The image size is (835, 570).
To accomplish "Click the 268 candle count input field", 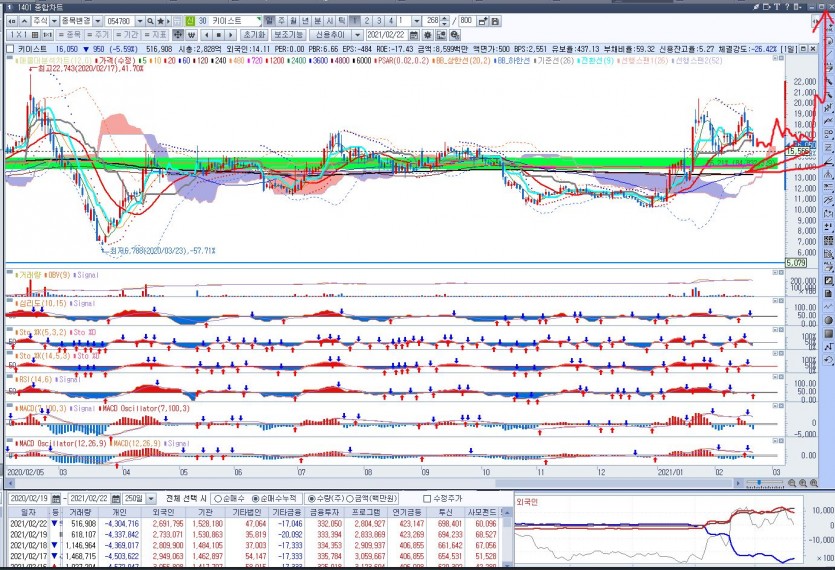I will click(431, 20).
